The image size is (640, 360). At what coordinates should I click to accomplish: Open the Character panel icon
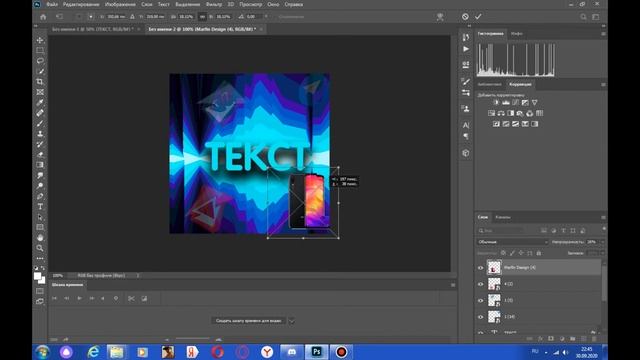[x=466, y=125]
